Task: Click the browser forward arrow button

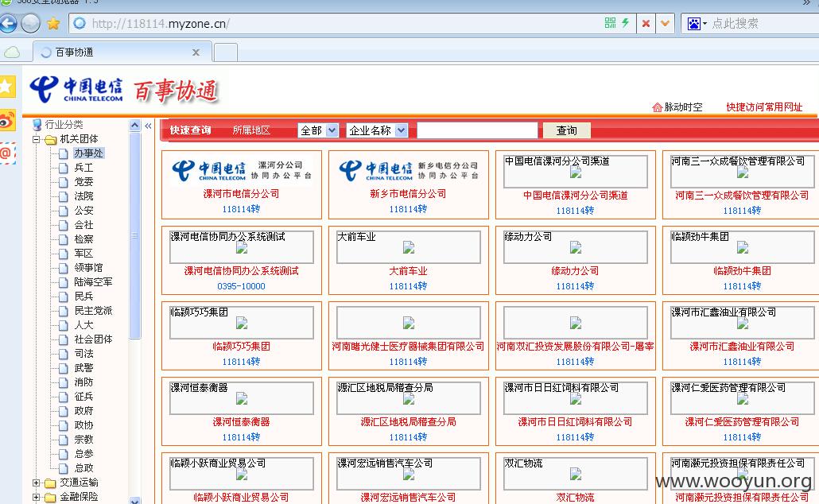Action: [x=30, y=24]
